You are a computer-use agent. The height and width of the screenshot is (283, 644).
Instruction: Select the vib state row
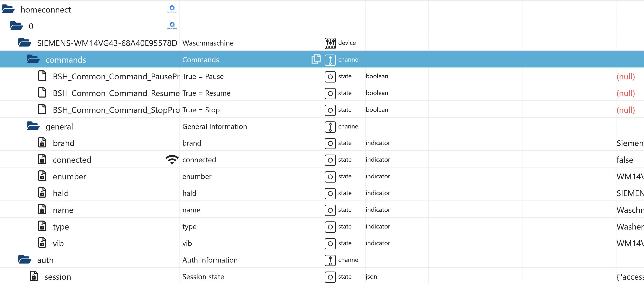pos(58,243)
